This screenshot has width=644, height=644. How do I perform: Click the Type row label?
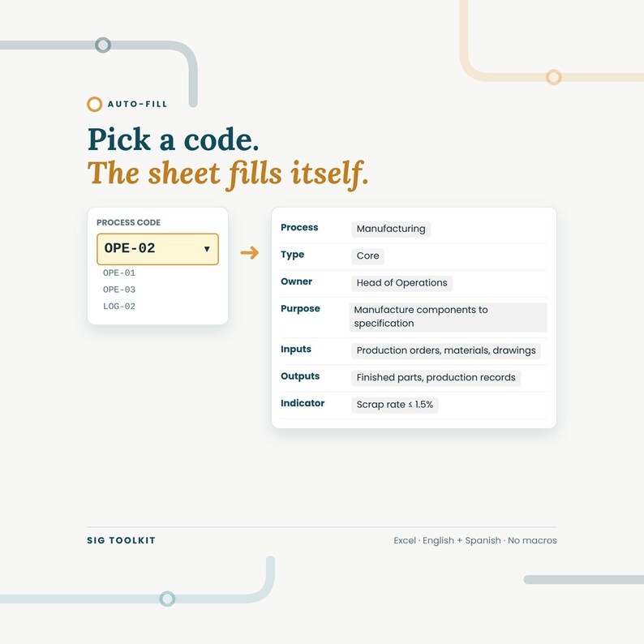click(x=293, y=255)
